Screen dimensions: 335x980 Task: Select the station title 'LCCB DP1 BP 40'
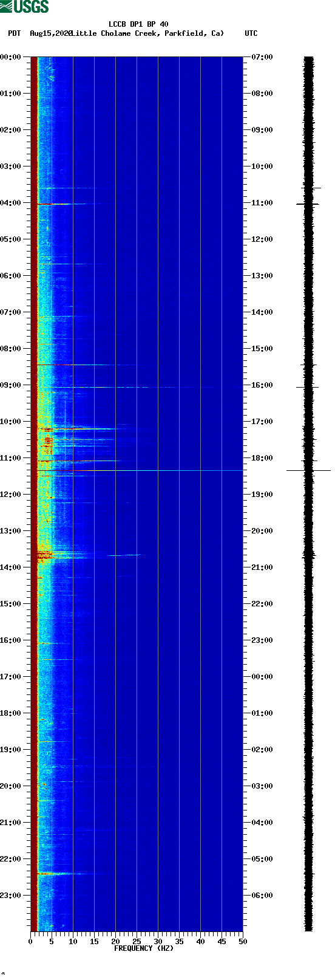point(138,24)
